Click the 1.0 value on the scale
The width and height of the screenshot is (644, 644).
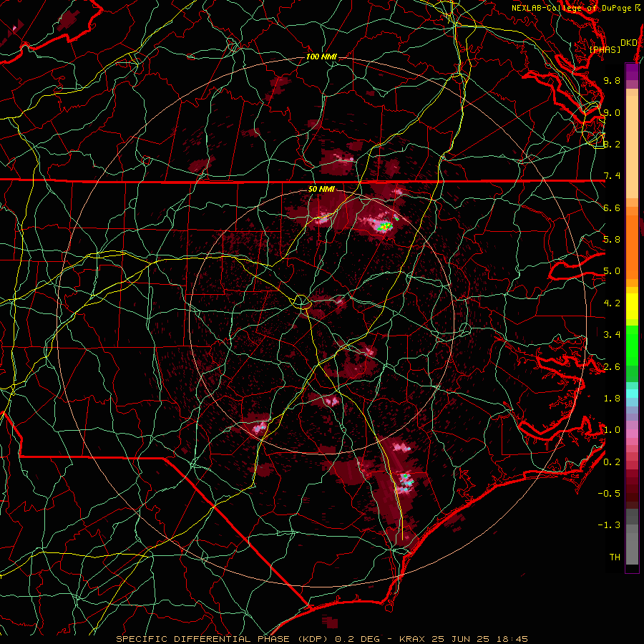point(612,430)
